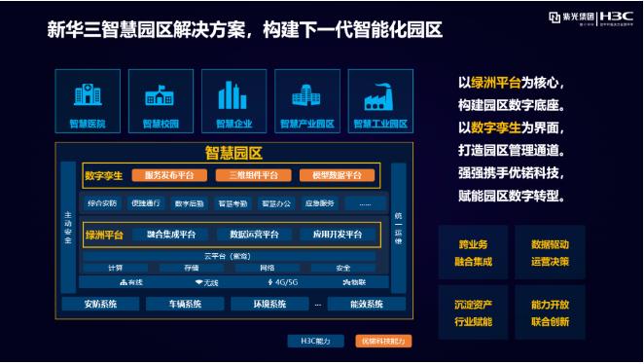Click the 融合集成平台 block
The width and height of the screenshot is (644, 364).
(171, 235)
